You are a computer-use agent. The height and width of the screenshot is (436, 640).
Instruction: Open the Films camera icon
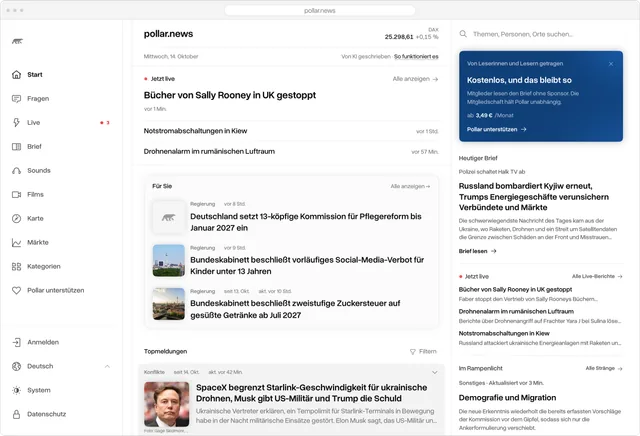(x=16, y=194)
